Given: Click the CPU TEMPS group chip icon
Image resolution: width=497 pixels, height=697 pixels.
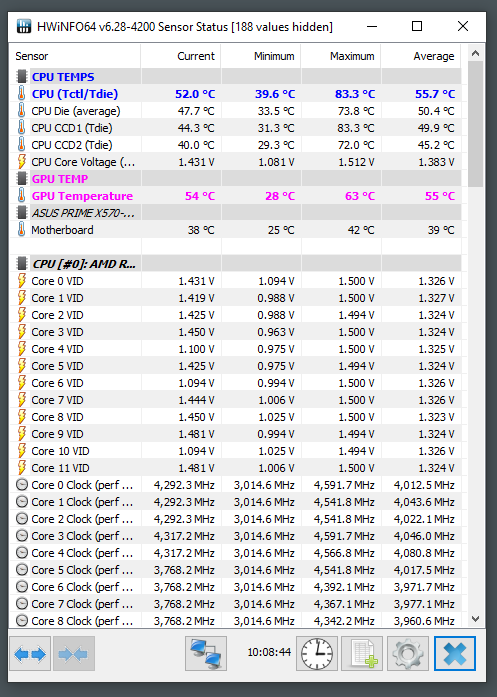Looking at the screenshot, I should (x=21, y=76).
